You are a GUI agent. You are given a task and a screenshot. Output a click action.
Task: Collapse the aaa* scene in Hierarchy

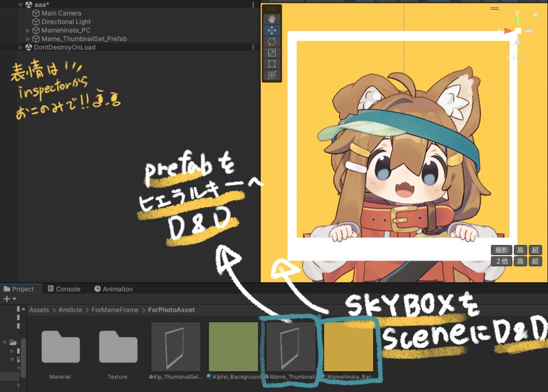coord(20,5)
